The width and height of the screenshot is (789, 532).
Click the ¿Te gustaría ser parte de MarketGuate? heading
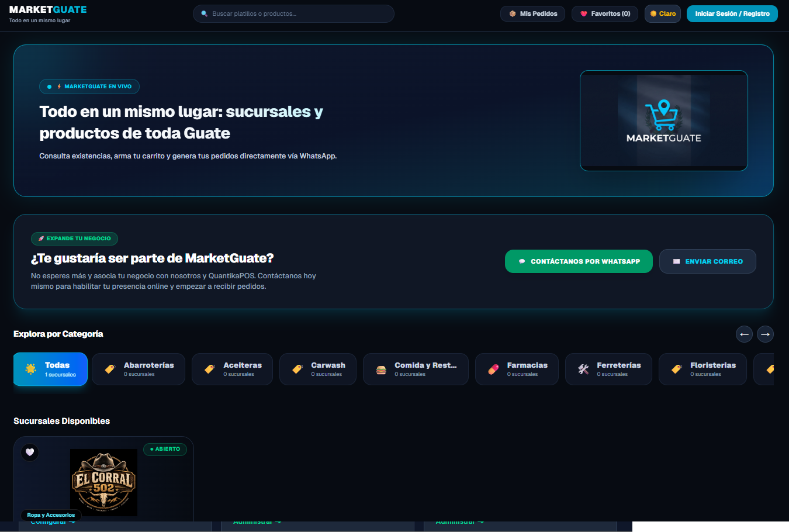153,258
